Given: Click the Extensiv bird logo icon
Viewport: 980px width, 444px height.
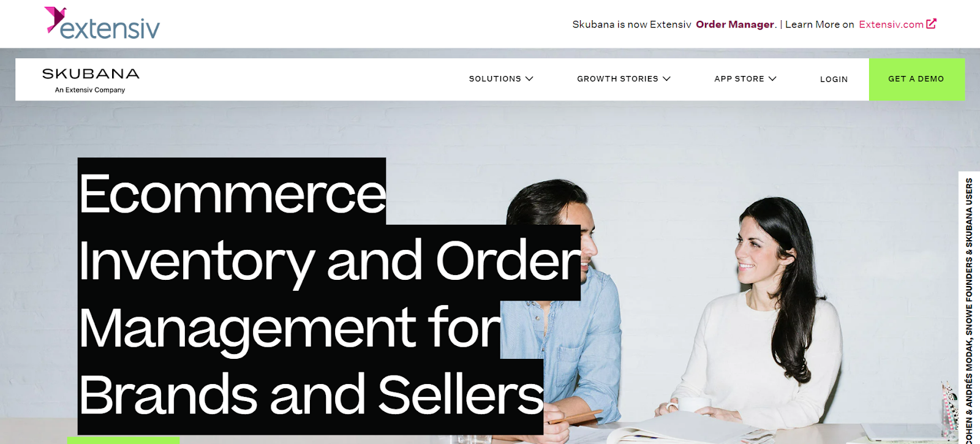Looking at the screenshot, I should pos(55,20).
